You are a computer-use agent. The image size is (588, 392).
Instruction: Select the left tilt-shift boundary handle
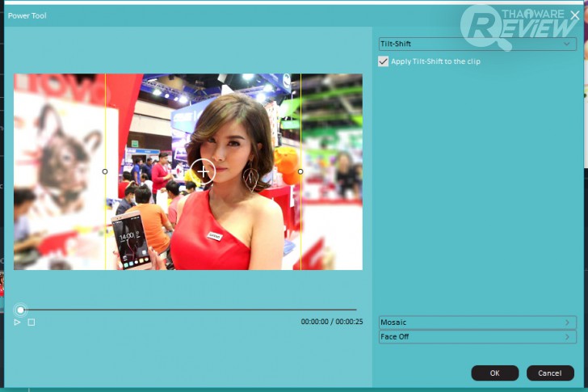coord(105,171)
